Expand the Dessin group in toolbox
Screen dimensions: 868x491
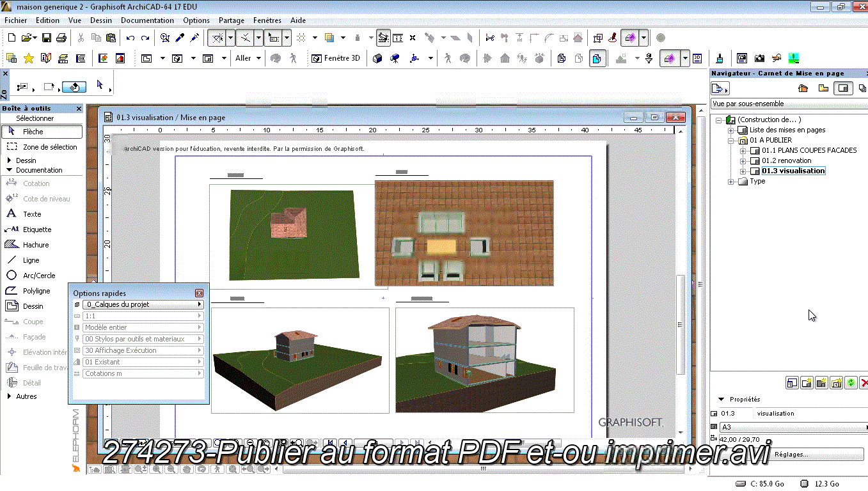tap(10, 160)
